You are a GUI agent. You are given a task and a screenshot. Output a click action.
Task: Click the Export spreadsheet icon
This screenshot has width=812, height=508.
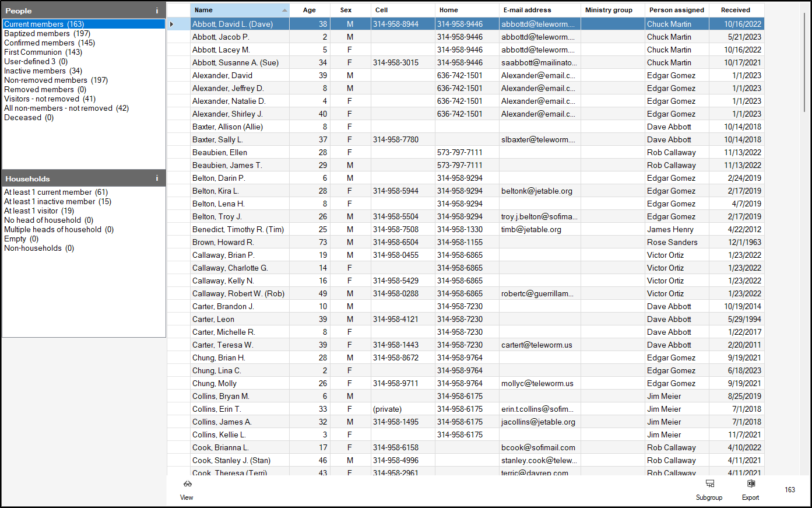(751, 484)
